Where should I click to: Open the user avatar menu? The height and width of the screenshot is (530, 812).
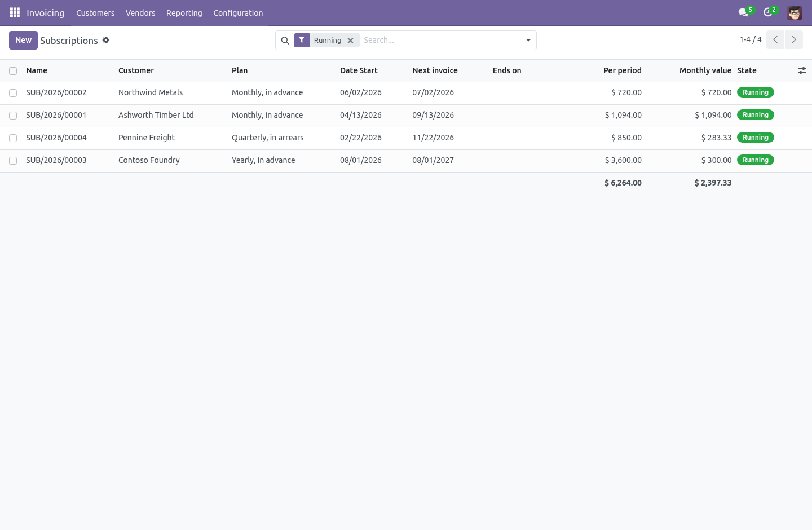click(x=795, y=13)
